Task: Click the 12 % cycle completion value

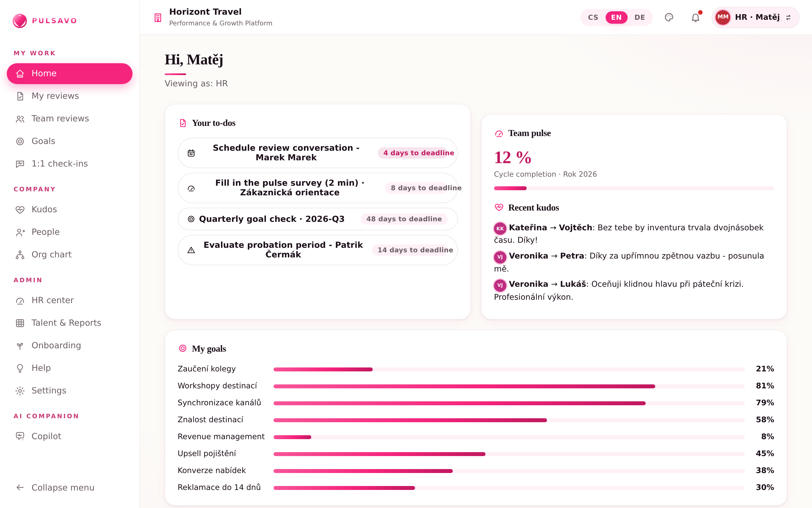Action: pos(512,157)
